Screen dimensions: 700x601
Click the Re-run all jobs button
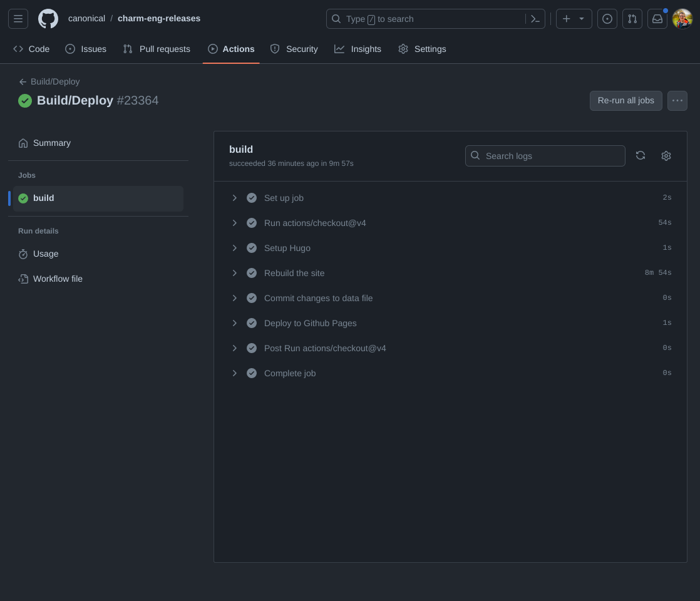tap(625, 101)
